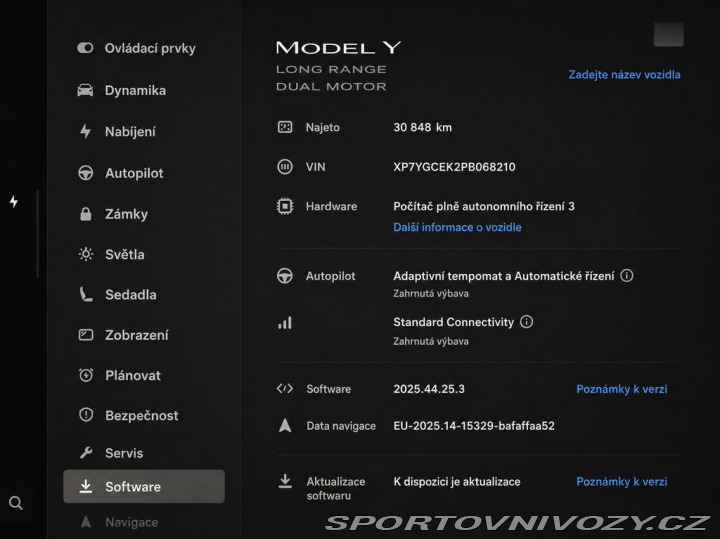The height and width of the screenshot is (539, 720).
Task: Click the grey thumbnail in top-right corner
Action: coord(669,34)
